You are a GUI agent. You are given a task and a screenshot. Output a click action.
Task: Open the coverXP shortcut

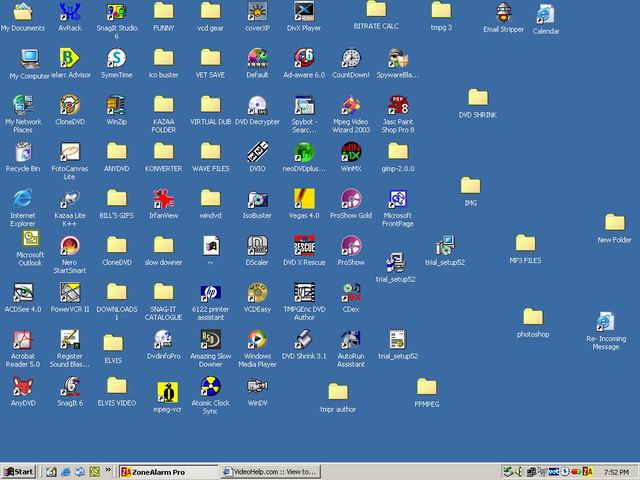click(x=258, y=12)
